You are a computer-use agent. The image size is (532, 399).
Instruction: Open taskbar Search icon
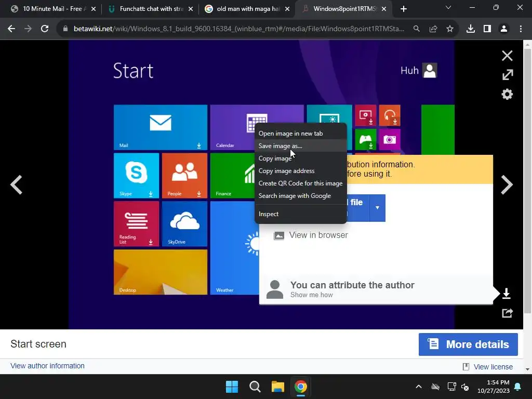[255, 387]
